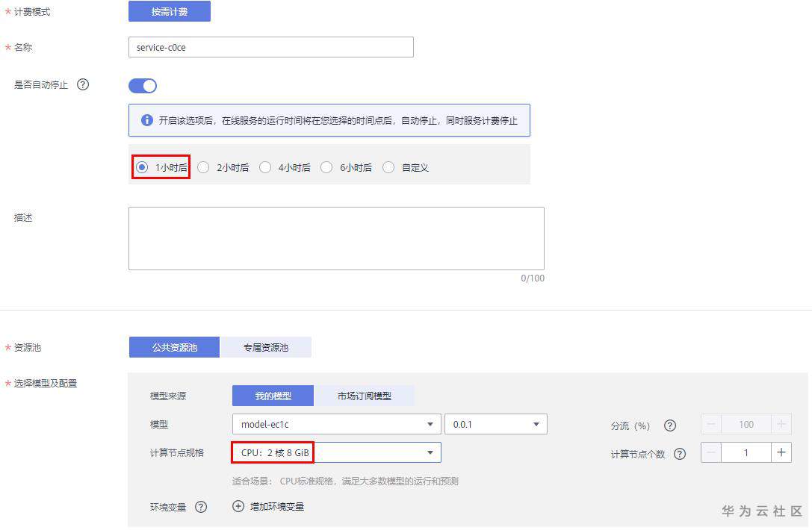This screenshot has width=812, height=530.
Task: Click inside the 描述 text area
Action: [x=336, y=239]
